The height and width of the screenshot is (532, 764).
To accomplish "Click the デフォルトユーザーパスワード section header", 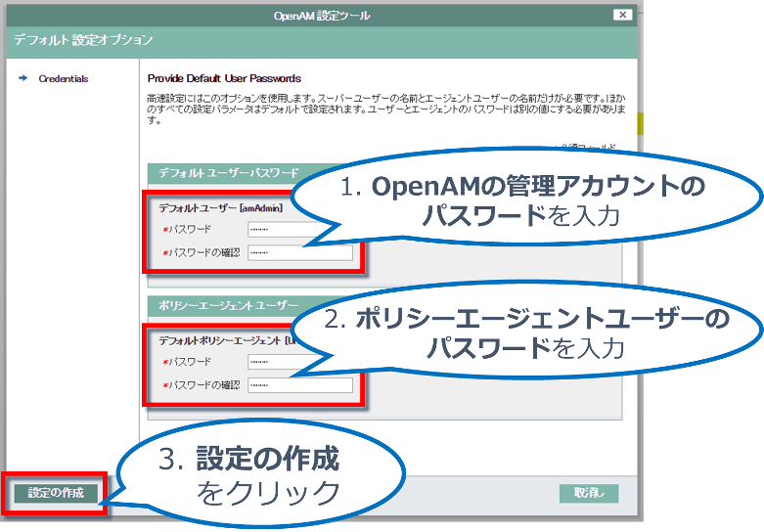I will pos(229,173).
